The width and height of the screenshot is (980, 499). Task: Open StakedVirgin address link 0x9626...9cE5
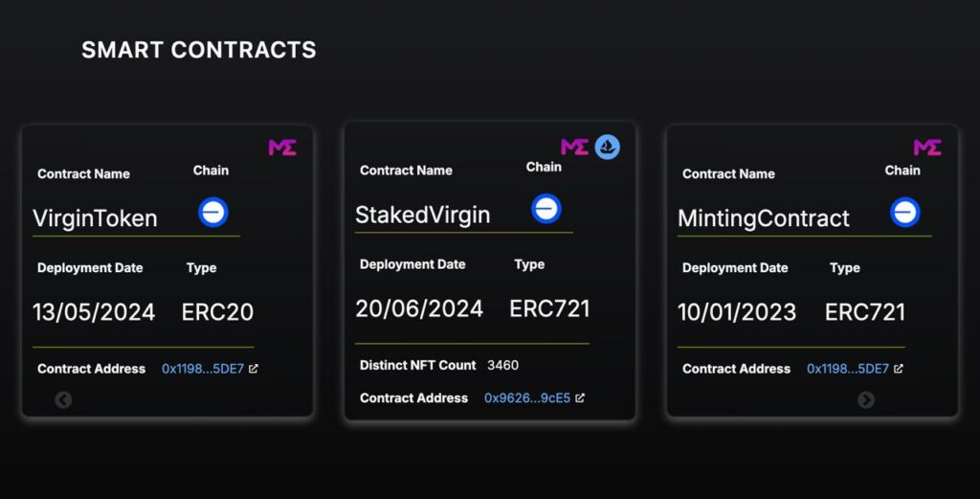click(x=527, y=397)
